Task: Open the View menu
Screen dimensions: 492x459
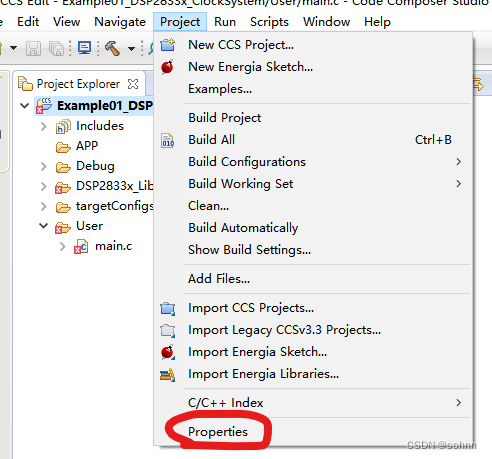Action: [x=66, y=22]
